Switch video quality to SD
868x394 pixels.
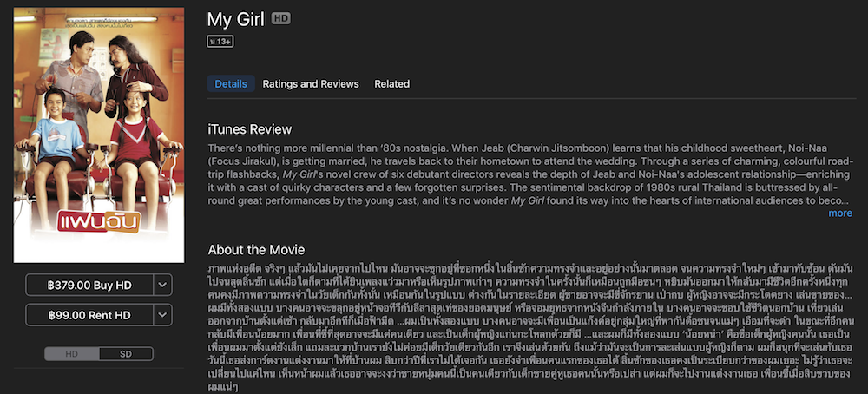pos(126,354)
